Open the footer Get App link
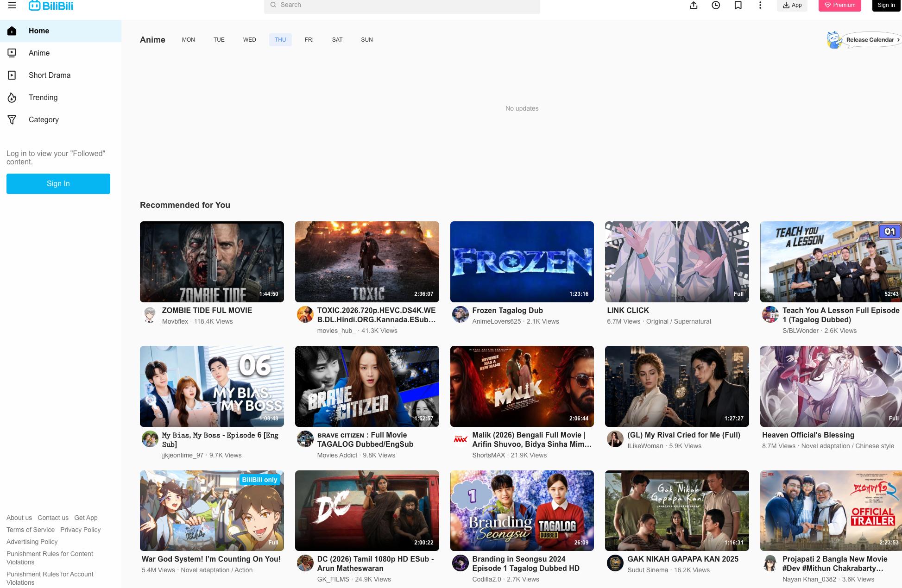 tap(86, 518)
